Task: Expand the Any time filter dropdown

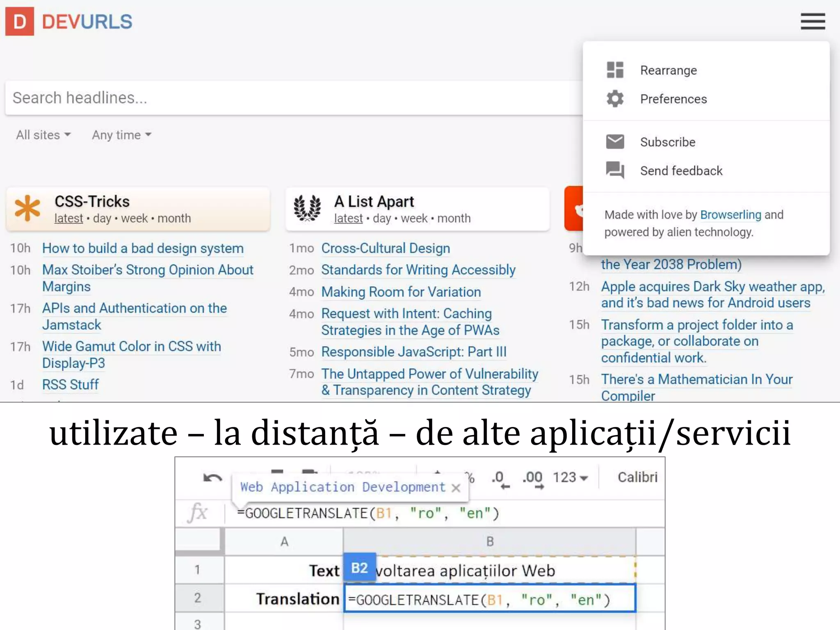Action: coord(121,135)
